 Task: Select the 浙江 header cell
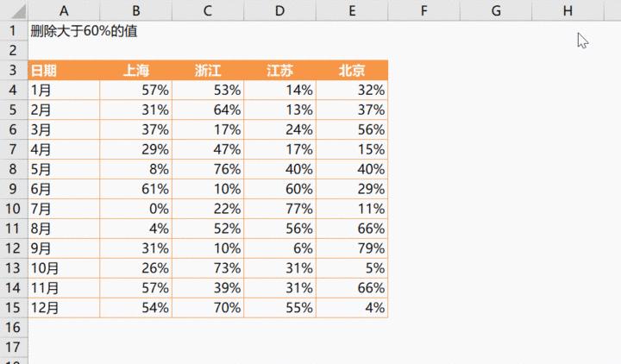(208, 71)
